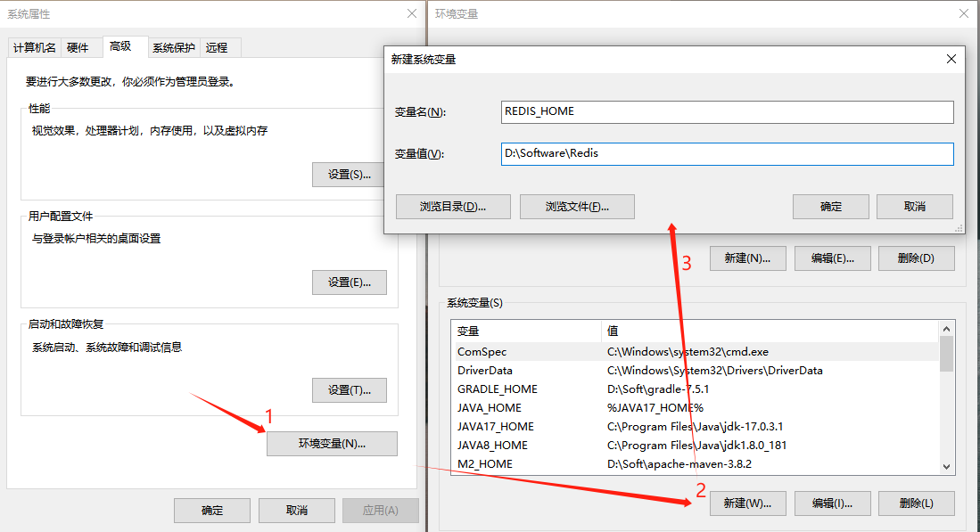Select the M2_HOME variable row

tap(695, 464)
